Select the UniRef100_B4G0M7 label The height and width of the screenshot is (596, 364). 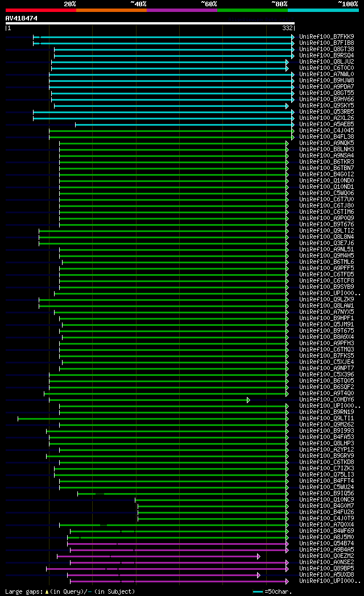(326, 506)
